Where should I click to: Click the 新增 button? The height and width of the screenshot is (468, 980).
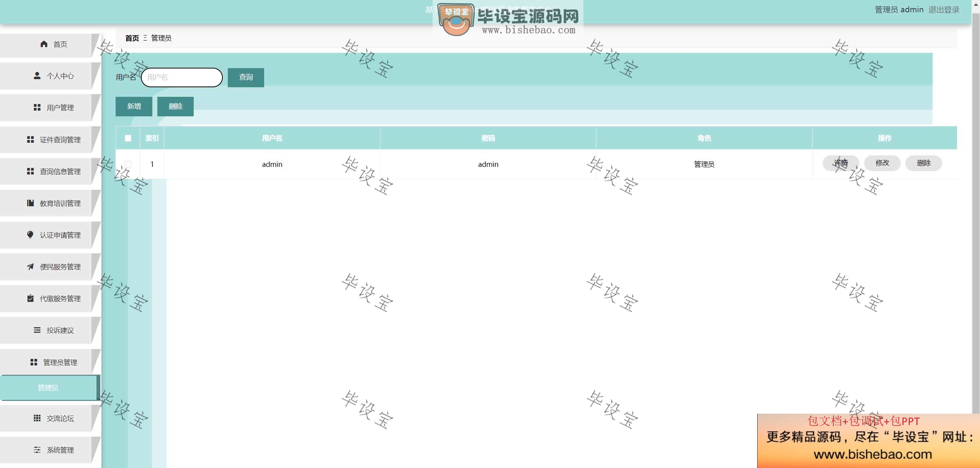pyautogui.click(x=134, y=106)
